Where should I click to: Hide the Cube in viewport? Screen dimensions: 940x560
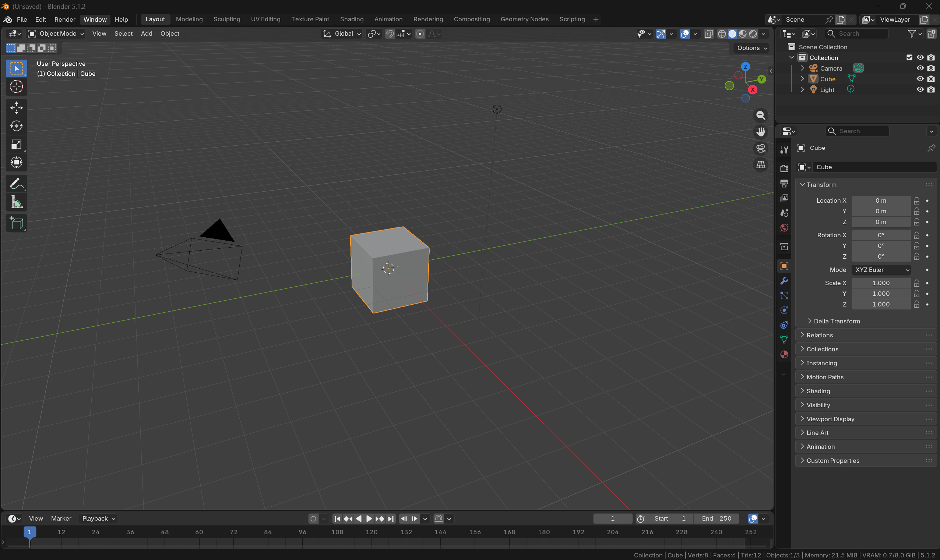point(920,79)
